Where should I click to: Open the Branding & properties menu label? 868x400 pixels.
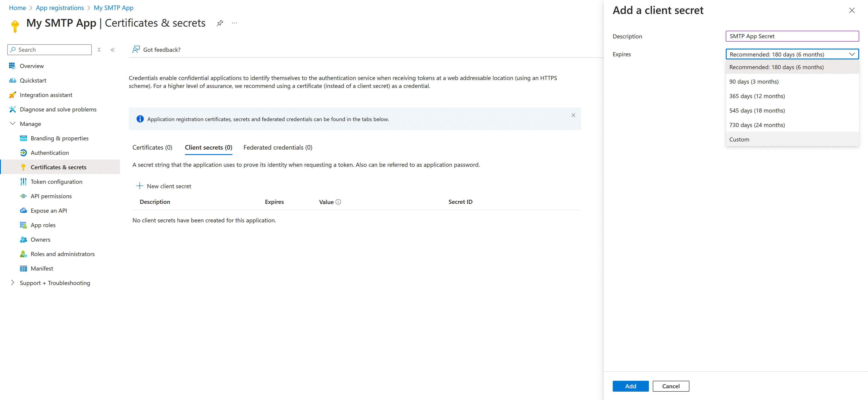[x=60, y=138]
